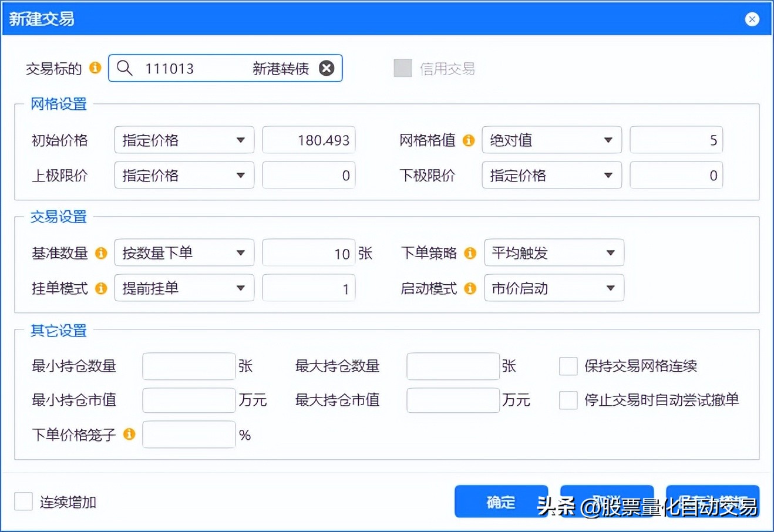
Task: Close the 新建交易 dialog
Action: (752, 19)
